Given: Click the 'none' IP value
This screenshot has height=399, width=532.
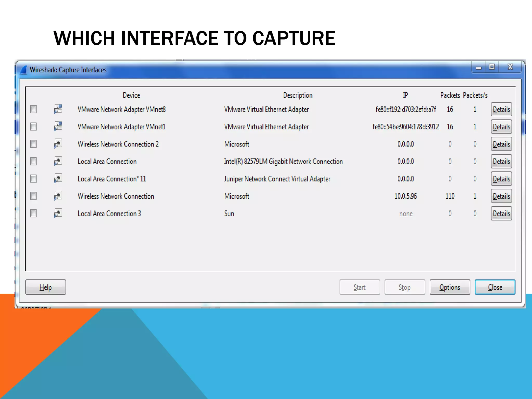Looking at the screenshot, I should pyautogui.click(x=406, y=214).
